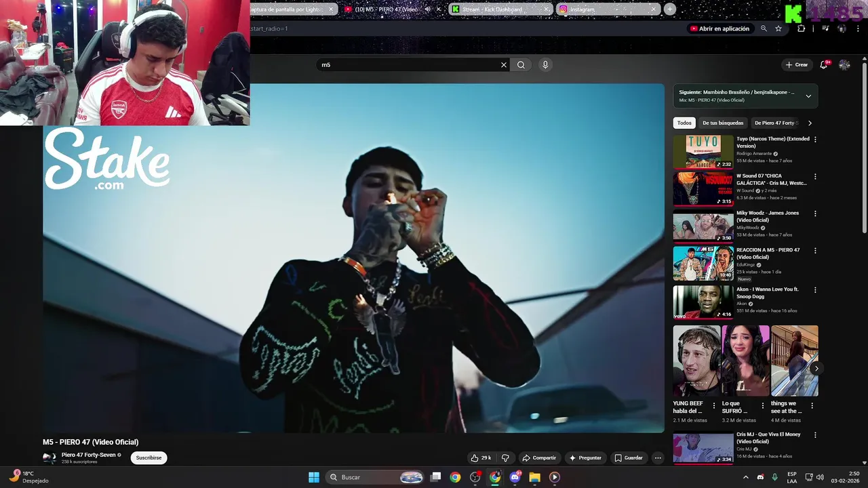The width and height of the screenshot is (868, 488).
Task: Click the Preguntar button
Action: pyautogui.click(x=585, y=458)
